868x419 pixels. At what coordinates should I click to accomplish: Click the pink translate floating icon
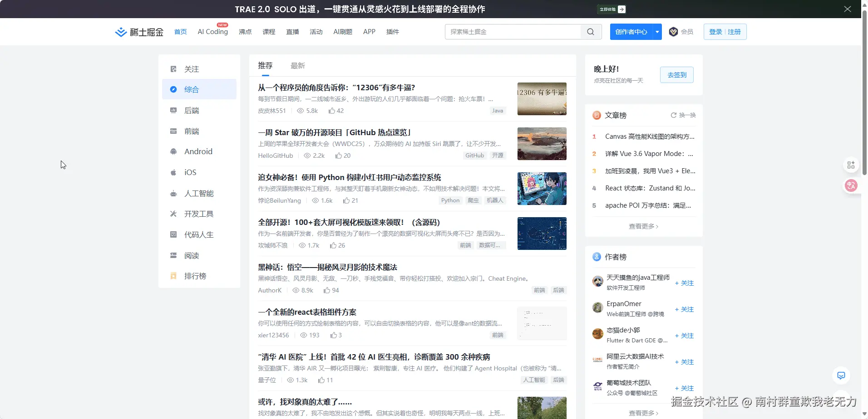[851, 185]
